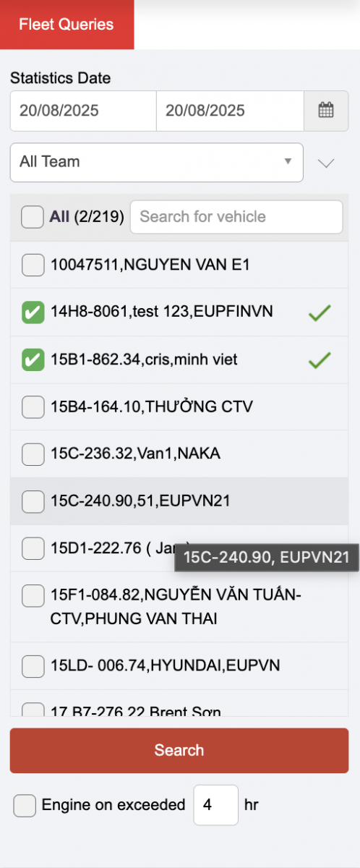Select the 15F1-084.82 NGUYỄN VĂN TUẤN checkbox
The image size is (360, 868).
(33, 596)
